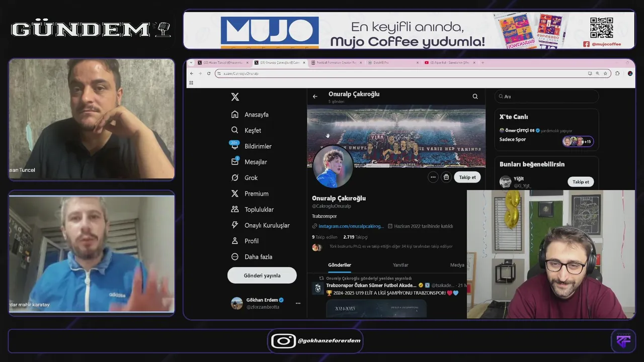
Task: Click the install-app icon in address bar
Action: pos(590,73)
